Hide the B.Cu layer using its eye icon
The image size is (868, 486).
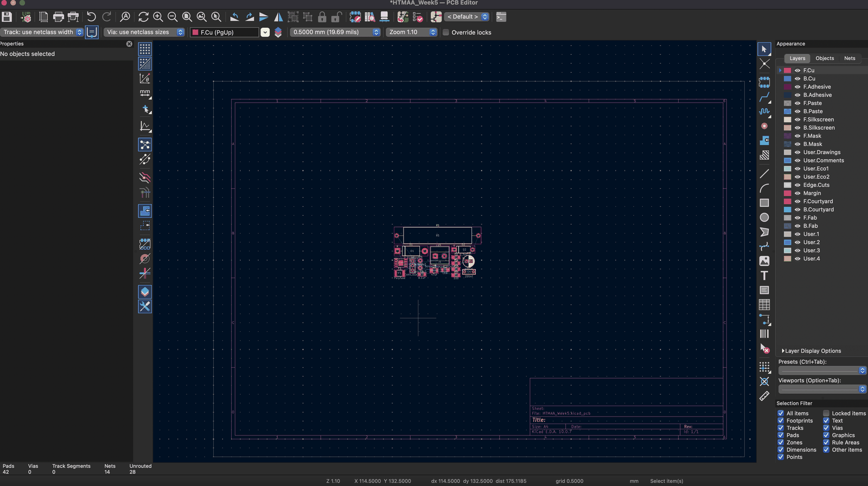[x=797, y=79]
